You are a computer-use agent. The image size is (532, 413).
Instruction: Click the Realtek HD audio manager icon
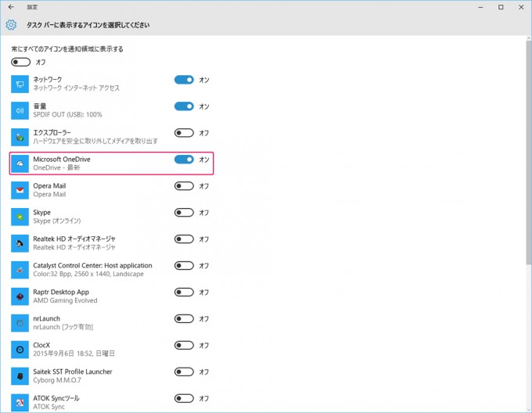(x=20, y=243)
